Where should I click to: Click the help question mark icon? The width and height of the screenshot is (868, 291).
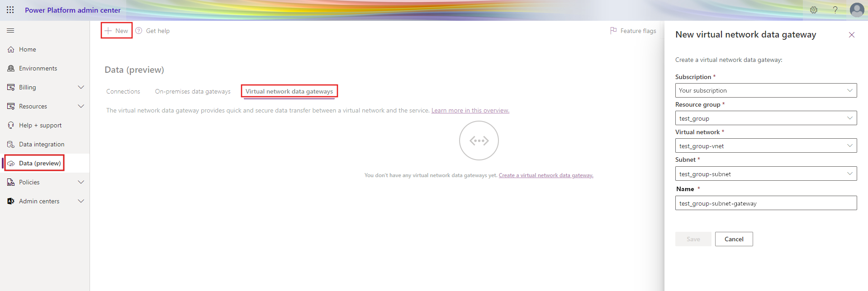coord(835,10)
